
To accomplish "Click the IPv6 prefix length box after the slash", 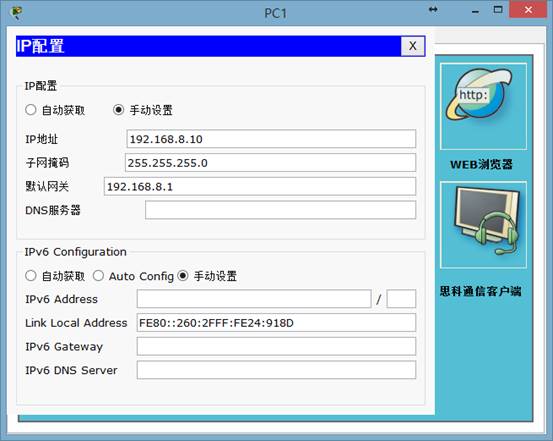I will coord(401,299).
